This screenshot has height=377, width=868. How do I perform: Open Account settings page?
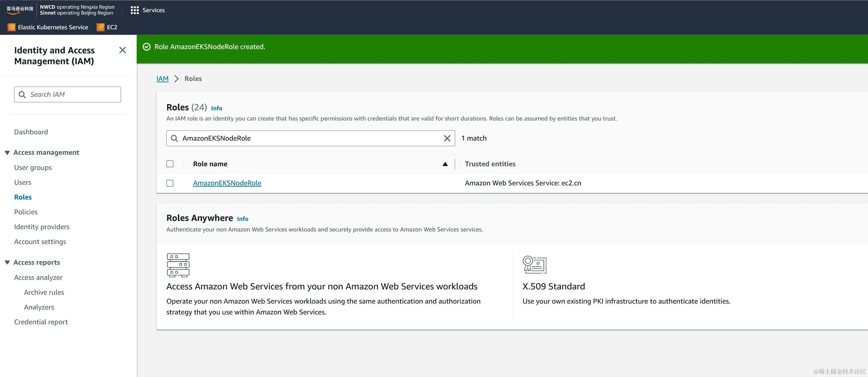[x=40, y=242]
